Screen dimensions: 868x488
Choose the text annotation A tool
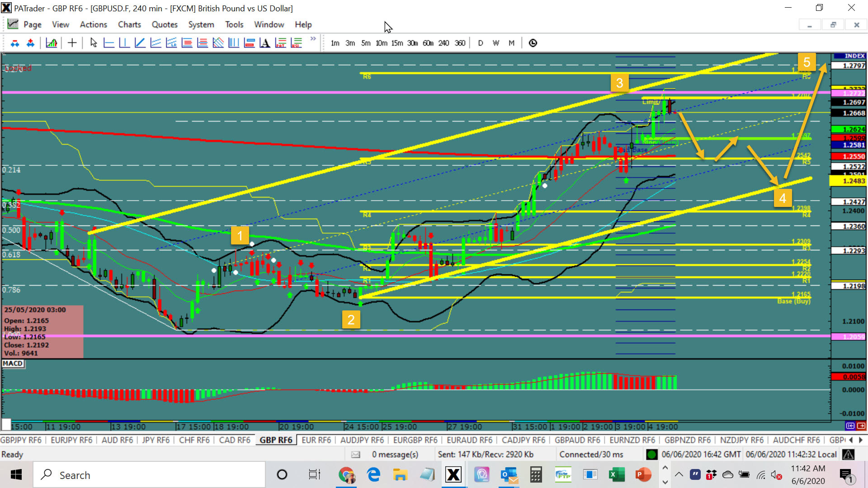click(265, 43)
